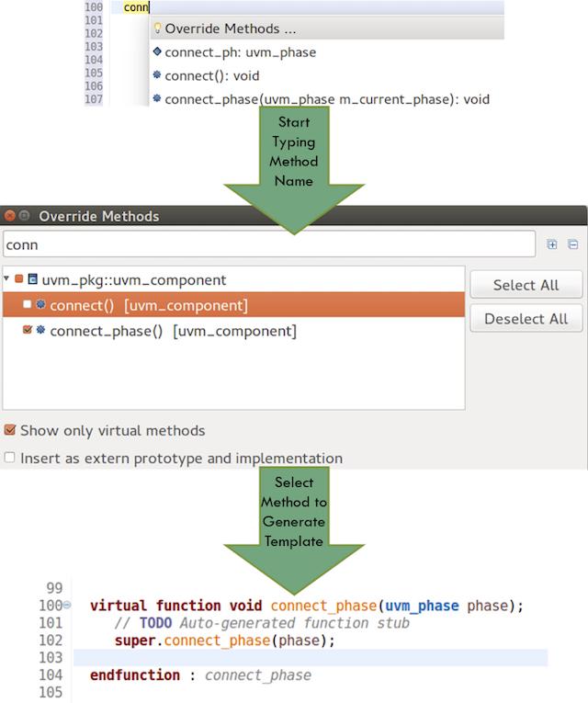The height and width of the screenshot is (703, 588).
Task: Check the connect() method checkbox
Action: (27, 305)
